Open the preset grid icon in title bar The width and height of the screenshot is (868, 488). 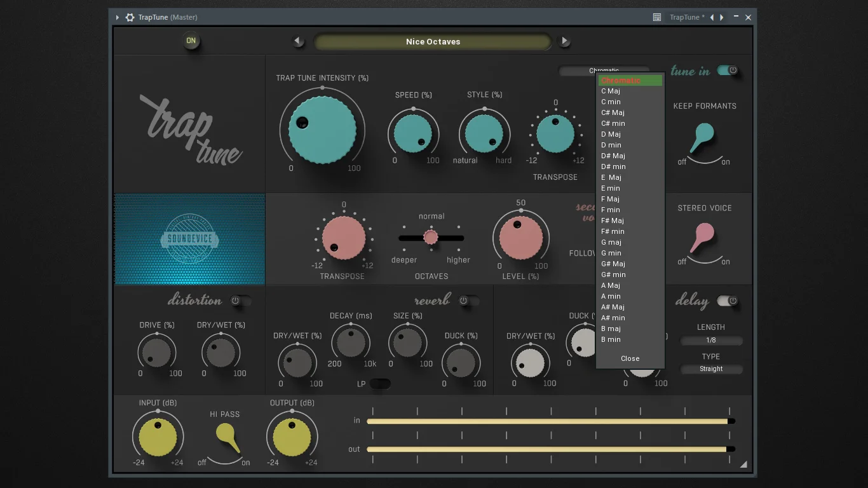pyautogui.click(x=657, y=17)
